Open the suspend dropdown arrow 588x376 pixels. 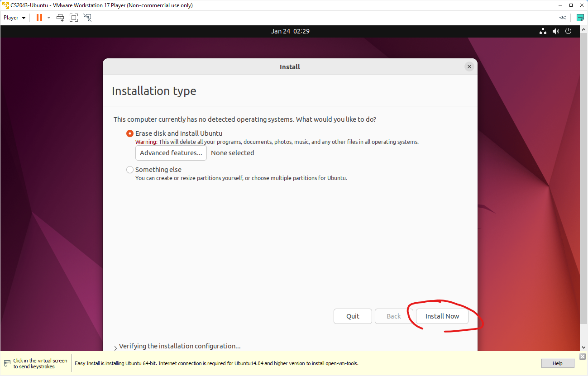48,17
